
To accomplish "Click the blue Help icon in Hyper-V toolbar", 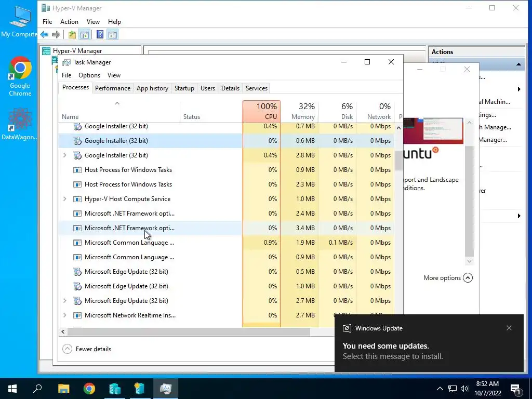I will click(x=100, y=34).
